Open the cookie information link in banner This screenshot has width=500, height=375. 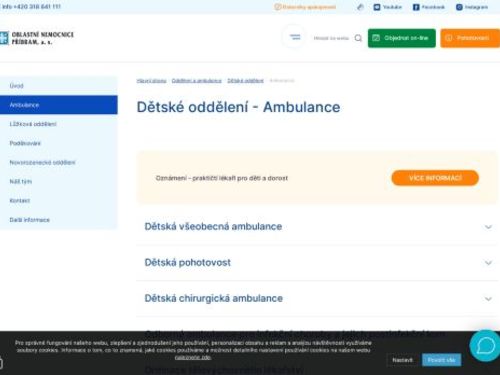[193, 357]
